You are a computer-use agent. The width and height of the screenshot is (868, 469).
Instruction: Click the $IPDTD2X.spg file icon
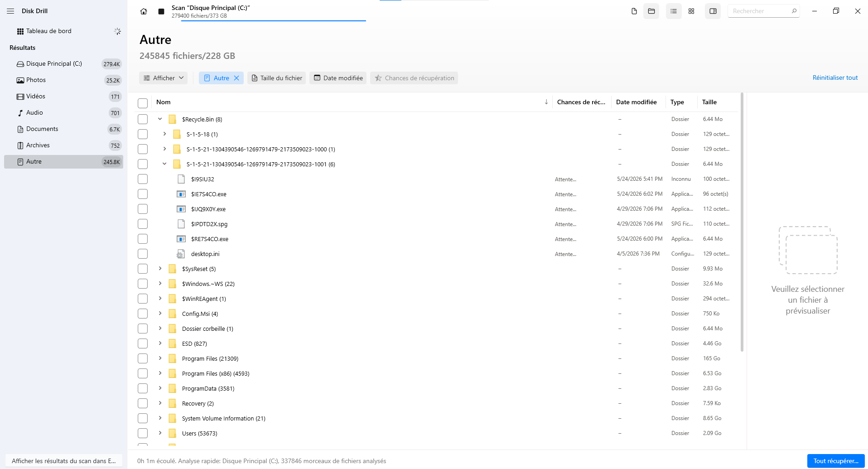click(181, 224)
